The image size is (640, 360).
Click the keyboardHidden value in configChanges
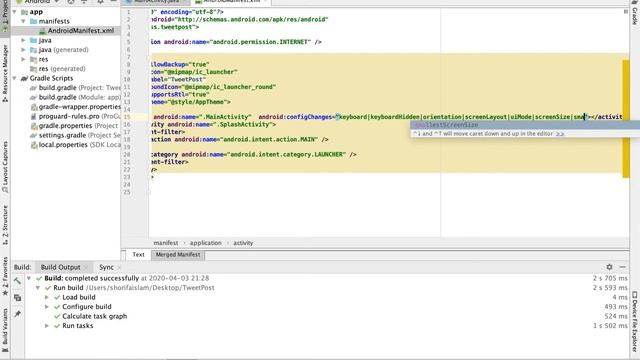(395, 117)
